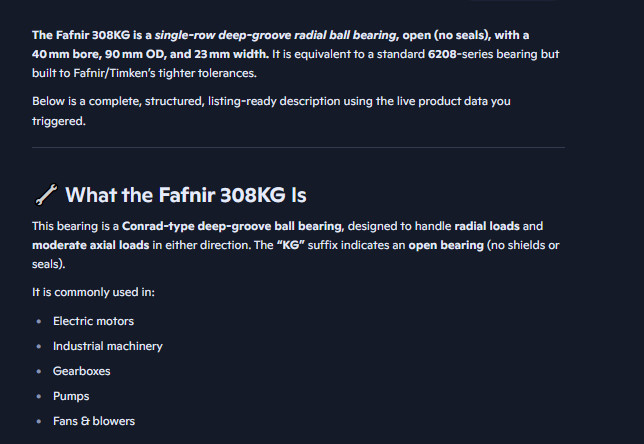Select the 'Industrial machinery' list item

[108, 346]
